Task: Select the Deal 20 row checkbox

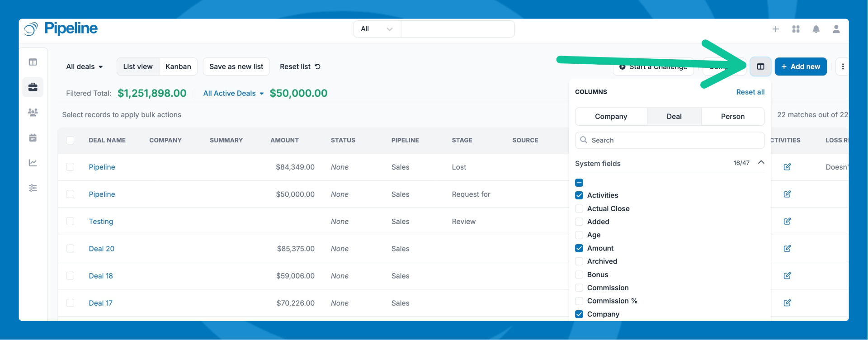Action: tap(70, 248)
